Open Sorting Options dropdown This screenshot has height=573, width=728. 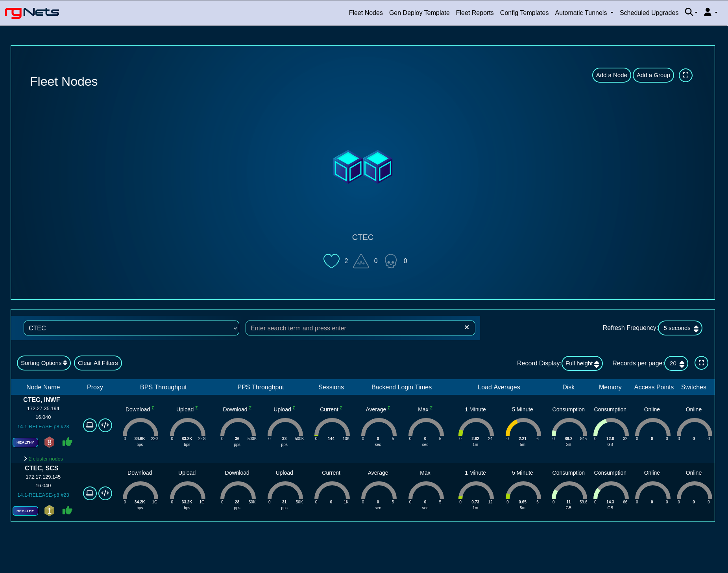(x=44, y=363)
